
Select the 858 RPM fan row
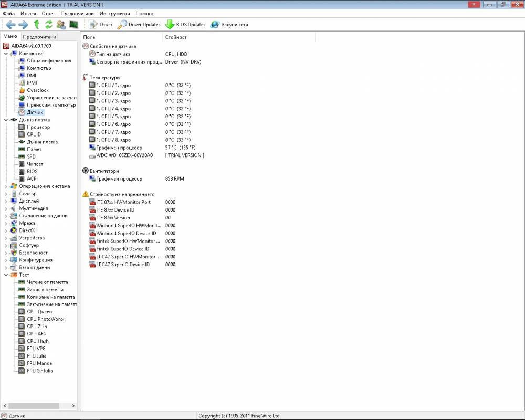click(x=136, y=179)
